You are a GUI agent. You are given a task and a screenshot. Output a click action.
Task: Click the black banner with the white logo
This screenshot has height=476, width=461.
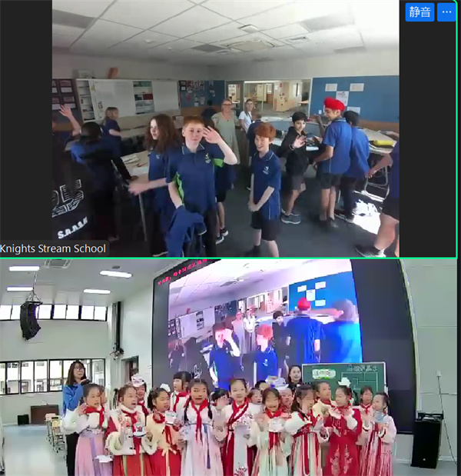pos(73,208)
